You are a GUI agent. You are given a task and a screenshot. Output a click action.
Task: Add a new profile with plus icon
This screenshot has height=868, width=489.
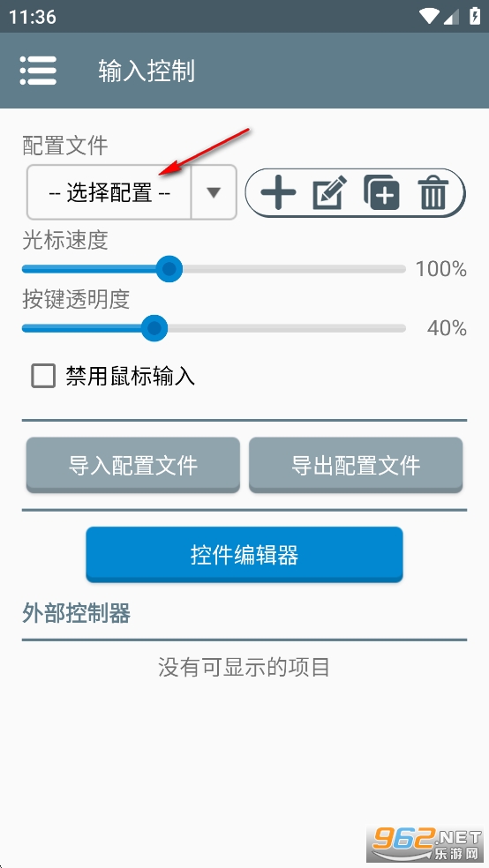(278, 193)
